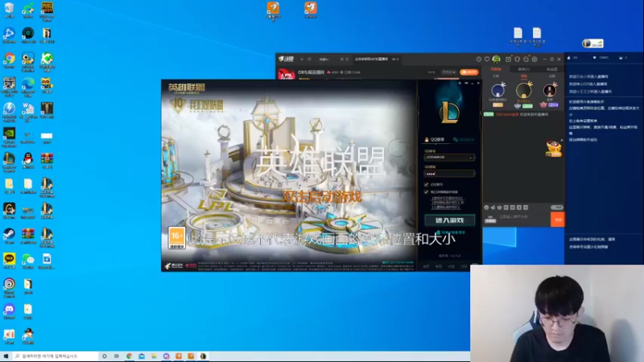Open the Recycle Bin desktop icon

9,8
